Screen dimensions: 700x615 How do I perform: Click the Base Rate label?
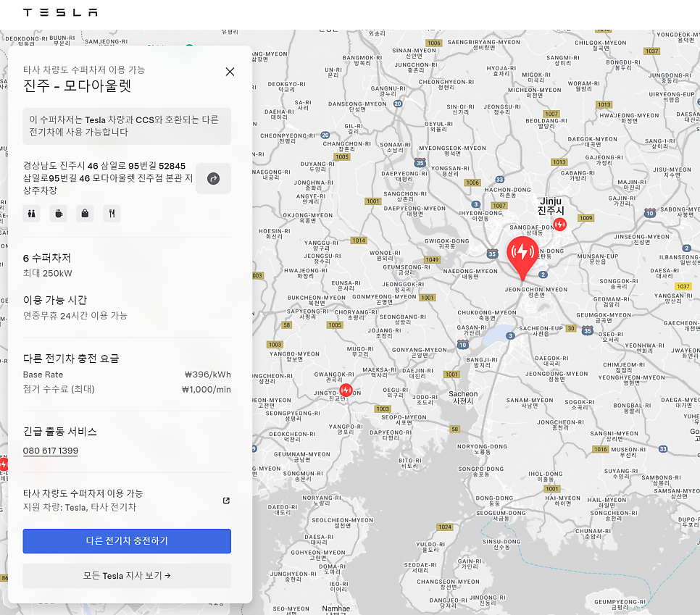(43, 375)
